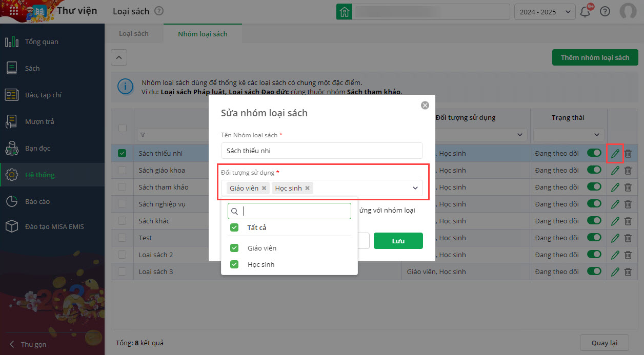Uncheck Tất cả in dropdown list
This screenshot has width=644, height=355.
(234, 227)
